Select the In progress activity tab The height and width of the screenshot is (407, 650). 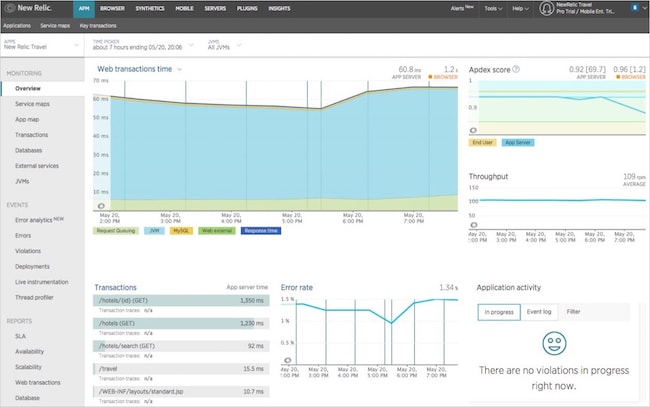point(499,312)
